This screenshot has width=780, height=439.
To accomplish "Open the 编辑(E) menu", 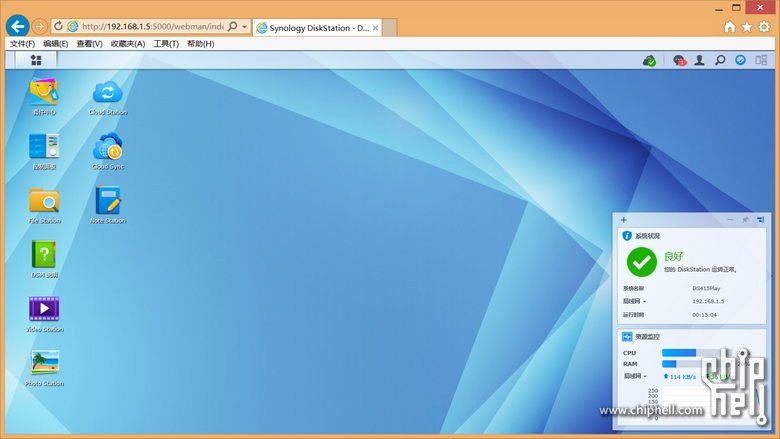I will [x=55, y=44].
